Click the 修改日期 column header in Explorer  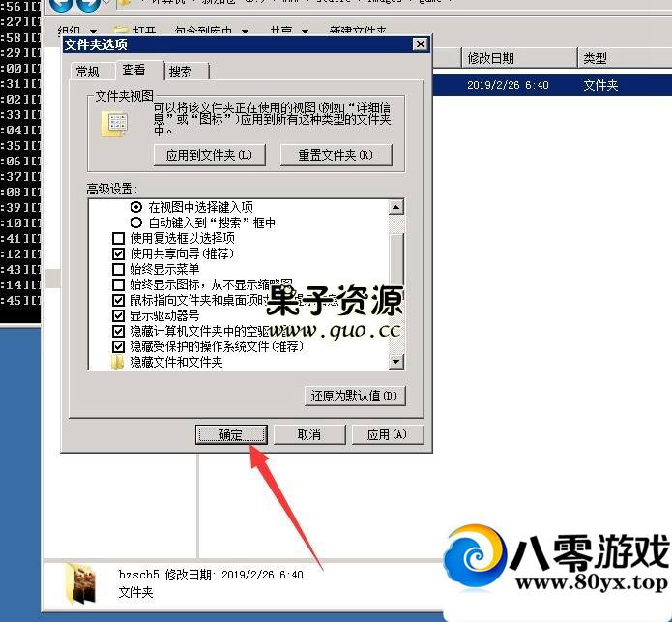point(519,58)
